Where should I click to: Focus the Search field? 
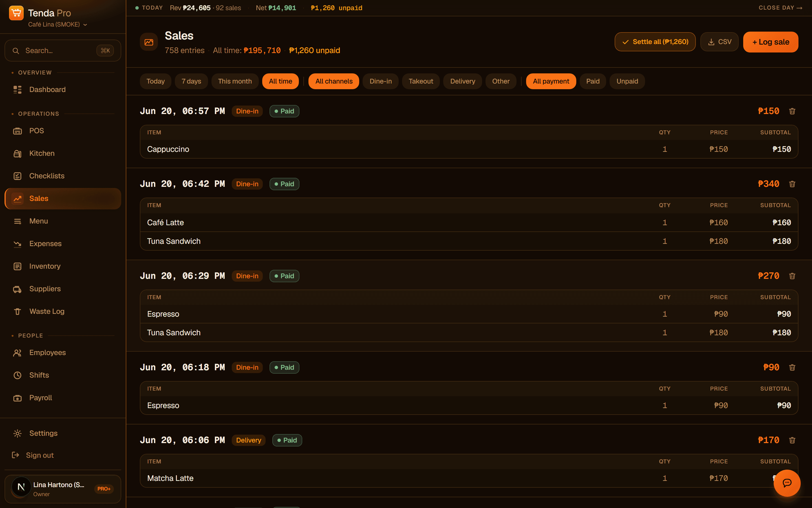click(63, 51)
